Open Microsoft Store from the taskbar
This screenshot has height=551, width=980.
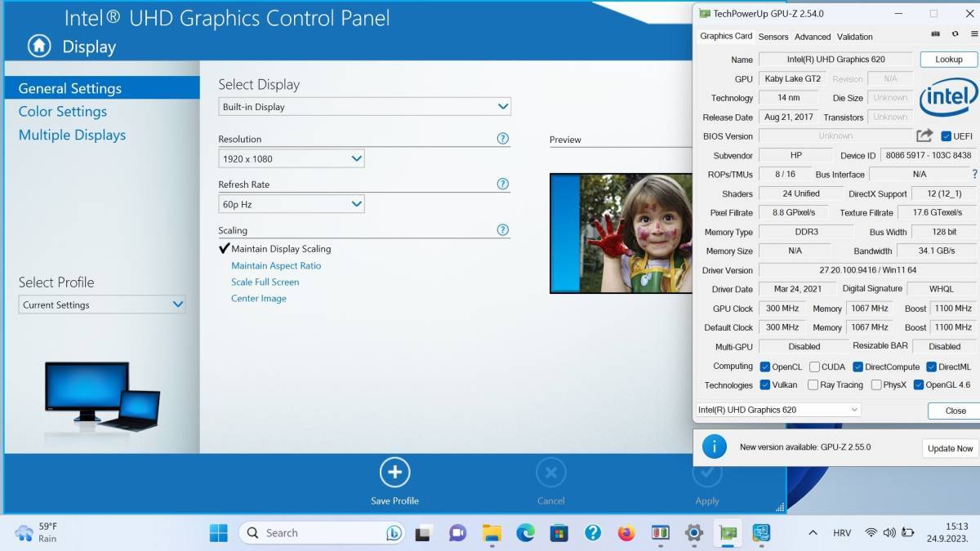(x=559, y=533)
